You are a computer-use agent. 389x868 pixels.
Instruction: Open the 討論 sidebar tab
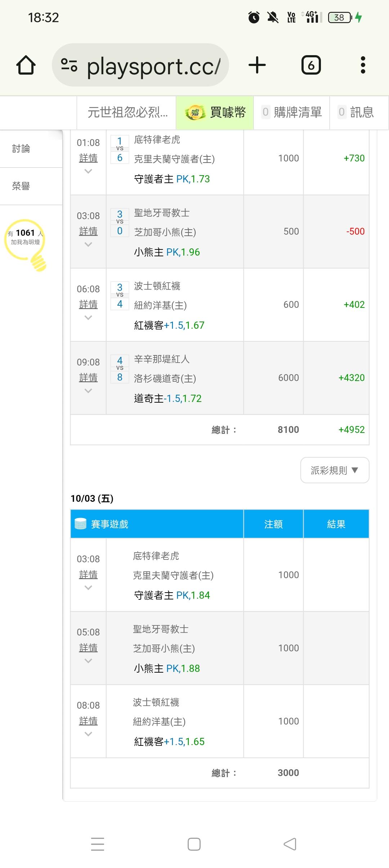coord(22,149)
